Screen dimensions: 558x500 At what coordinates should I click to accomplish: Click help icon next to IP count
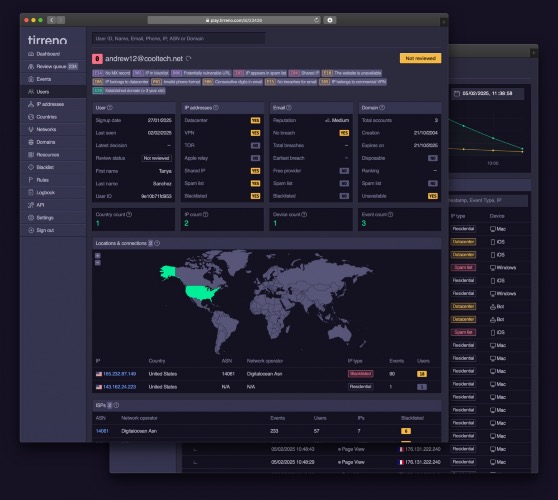click(x=206, y=215)
